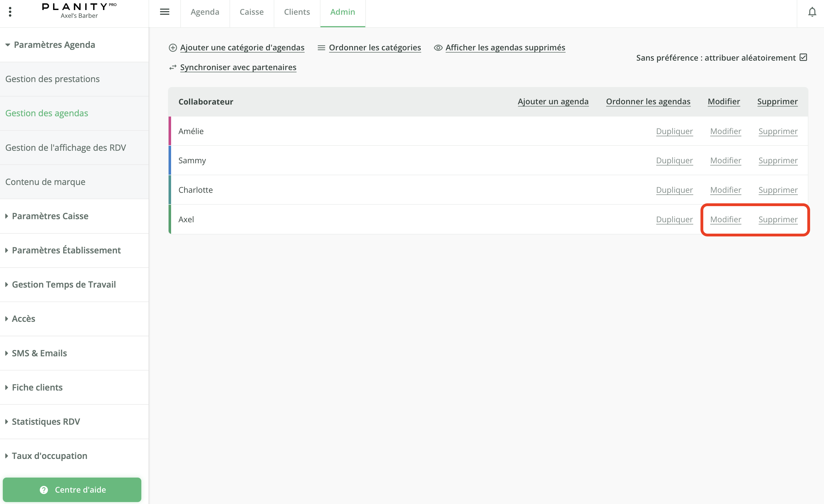This screenshot has height=504, width=824.
Task: Open Gestion des prestations in sidebar
Action: pyautogui.click(x=53, y=79)
